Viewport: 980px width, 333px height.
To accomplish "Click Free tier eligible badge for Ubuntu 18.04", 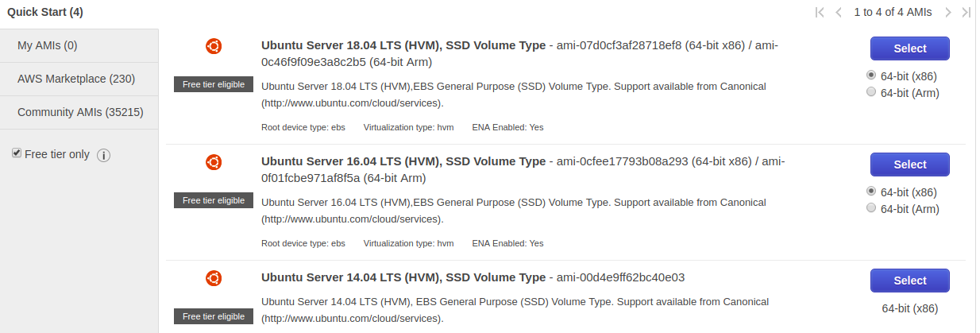I will click(214, 84).
